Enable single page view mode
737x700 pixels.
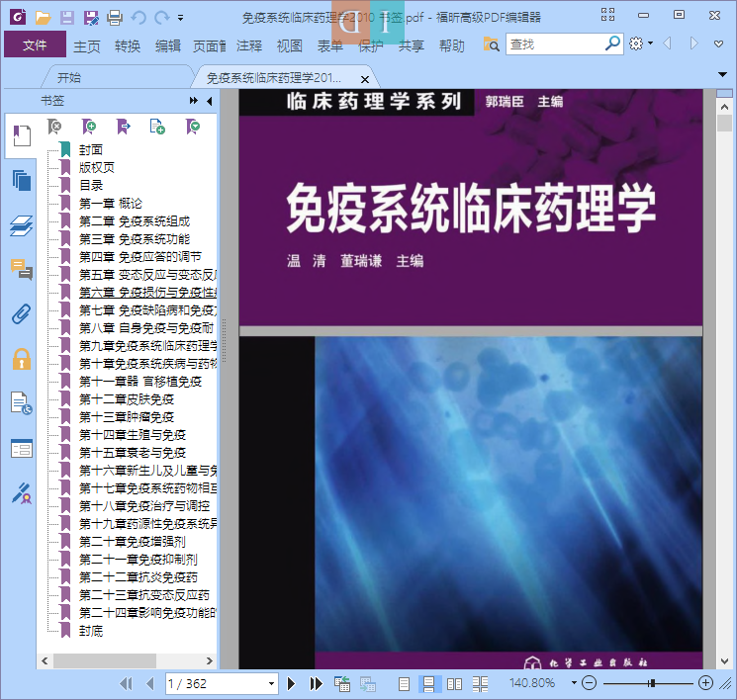tap(404, 684)
